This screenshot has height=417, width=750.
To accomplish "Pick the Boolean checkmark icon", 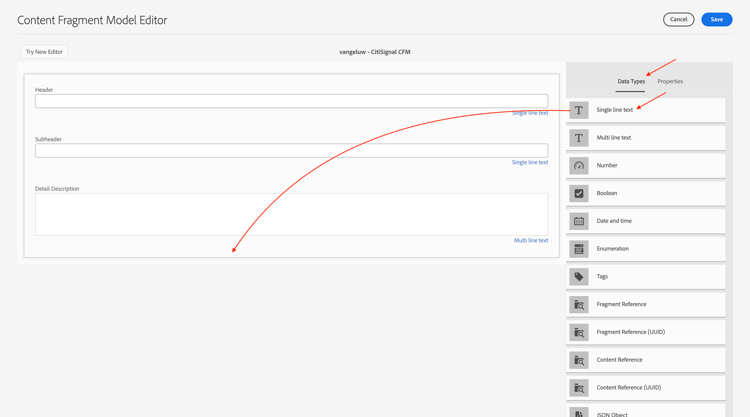I will tap(579, 194).
